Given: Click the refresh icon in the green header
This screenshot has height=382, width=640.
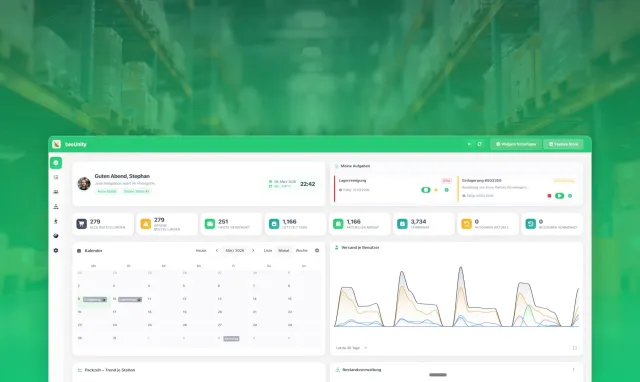Looking at the screenshot, I should click(480, 144).
